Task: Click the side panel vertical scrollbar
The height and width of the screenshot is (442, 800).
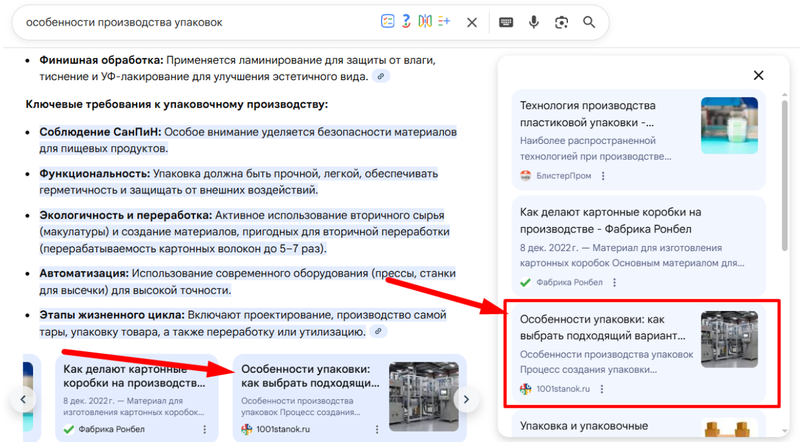Action: pos(784,175)
